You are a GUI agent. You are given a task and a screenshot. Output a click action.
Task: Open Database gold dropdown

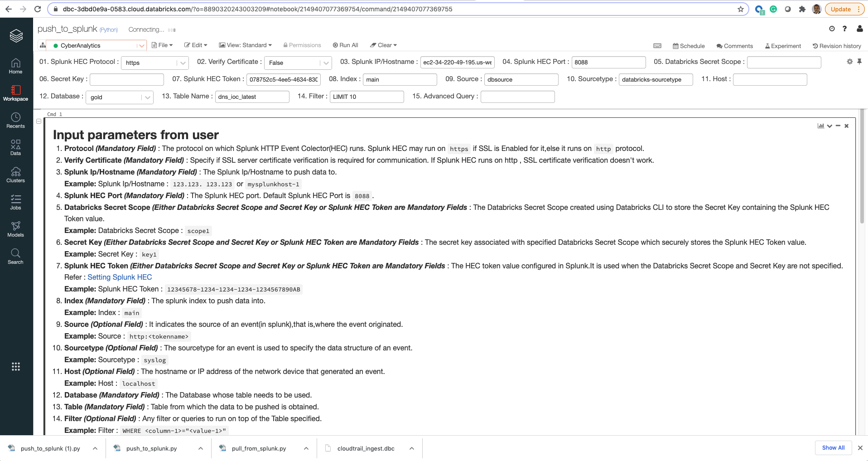120,97
